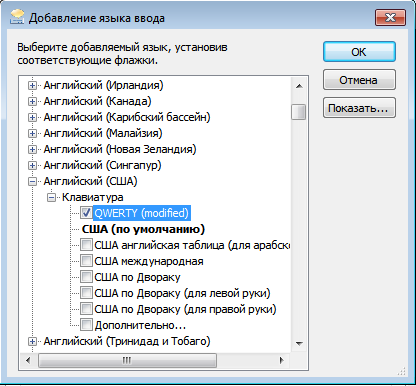This screenshot has width=416, height=386.
Task: Click the horizontal scrollbar thumb
Action: tap(127, 360)
